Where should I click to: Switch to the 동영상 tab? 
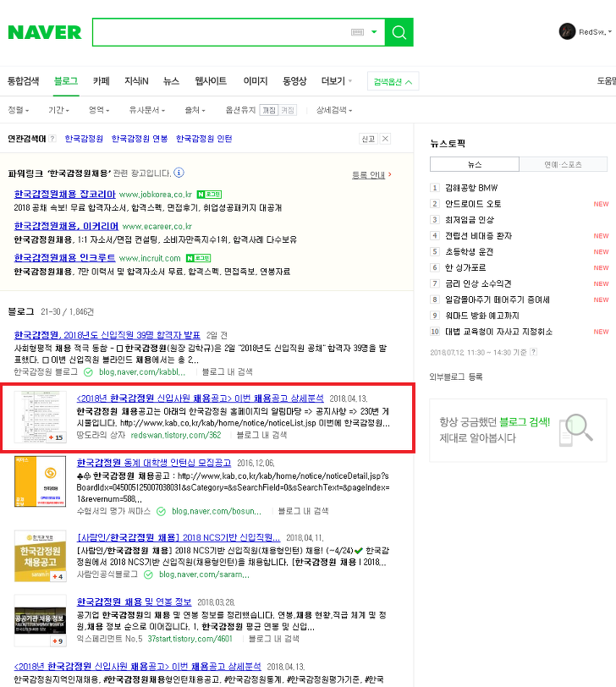click(x=294, y=81)
